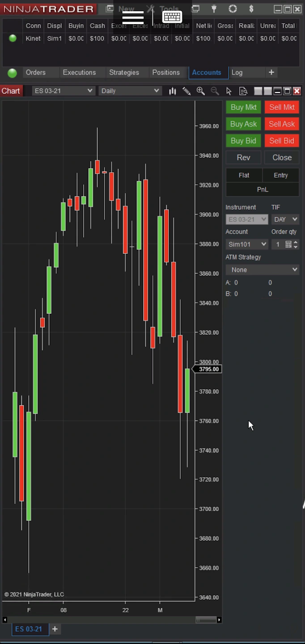305x644 pixels.
Task: Toggle the green connection status indicator
Action: click(x=12, y=72)
